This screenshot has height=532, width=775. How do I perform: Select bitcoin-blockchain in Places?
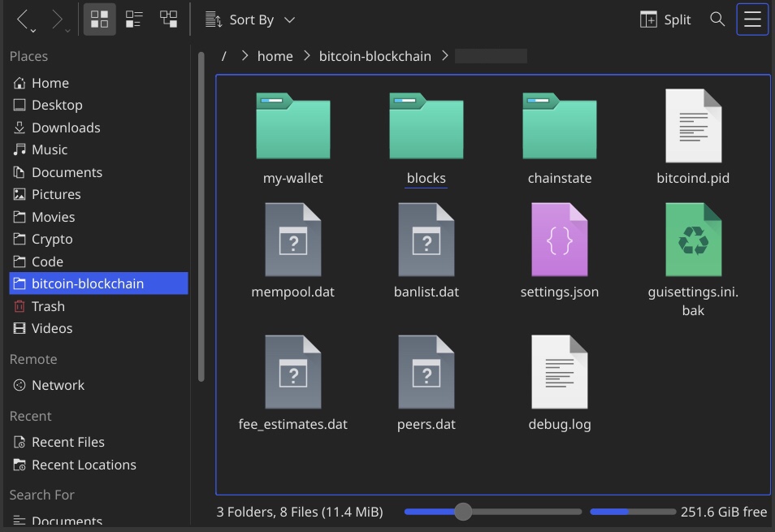[x=98, y=283]
